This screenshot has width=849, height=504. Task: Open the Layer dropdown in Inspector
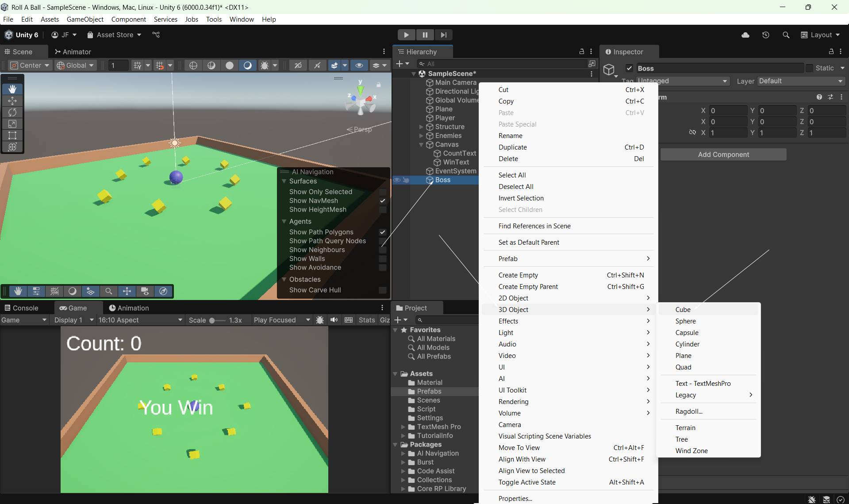(x=801, y=81)
